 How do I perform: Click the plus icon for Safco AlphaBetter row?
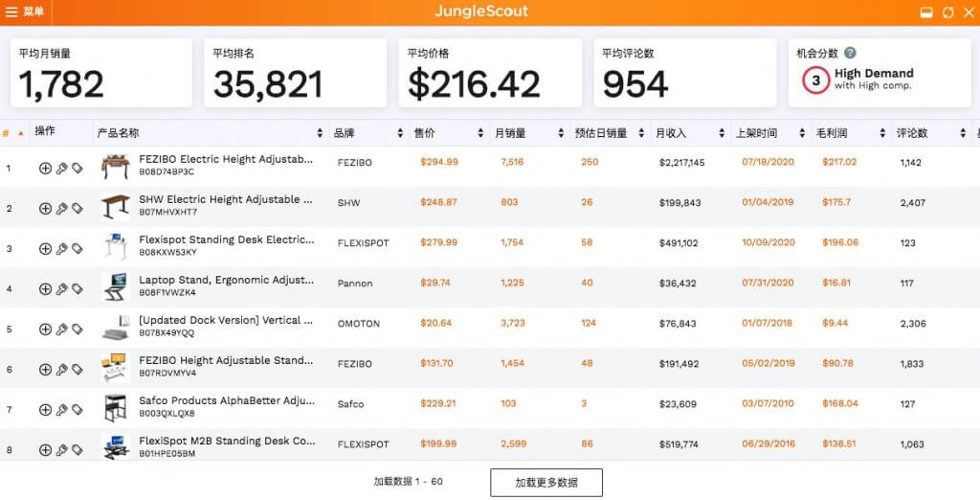coord(45,410)
